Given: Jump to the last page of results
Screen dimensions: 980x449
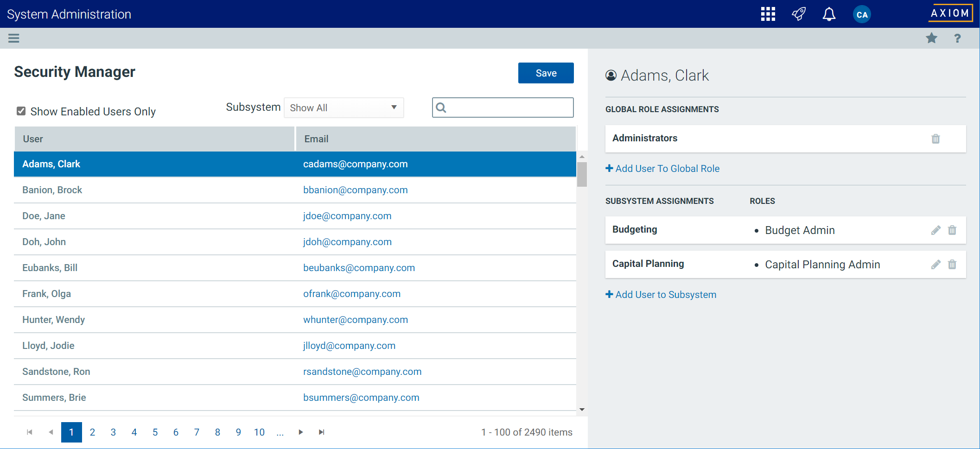Looking at the screenshot, I should (321, 432).
